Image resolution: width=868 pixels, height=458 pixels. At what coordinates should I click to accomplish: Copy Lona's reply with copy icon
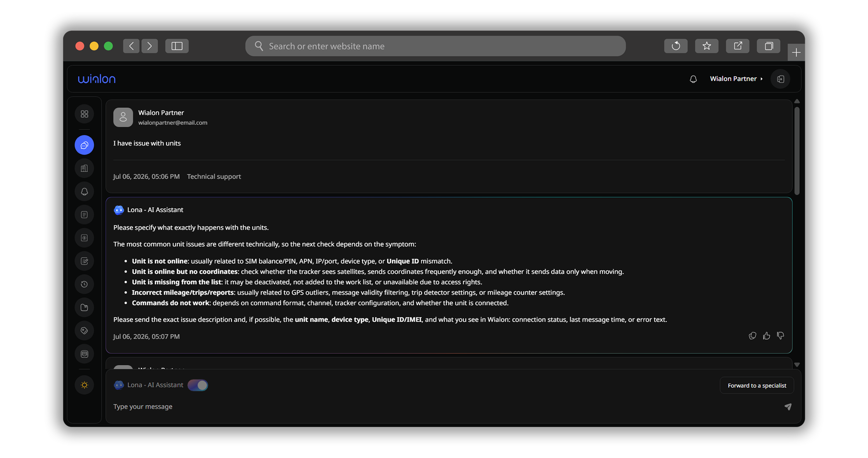752,336
